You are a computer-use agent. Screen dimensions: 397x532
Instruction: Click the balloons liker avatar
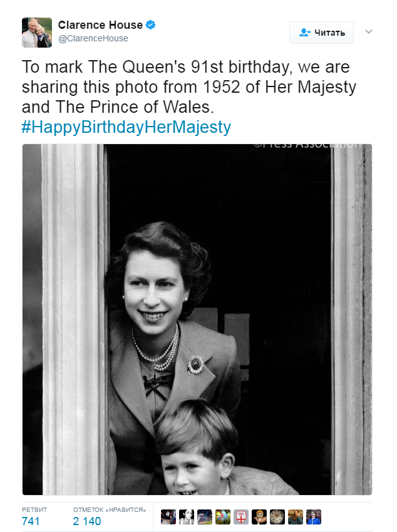point(223,517)
